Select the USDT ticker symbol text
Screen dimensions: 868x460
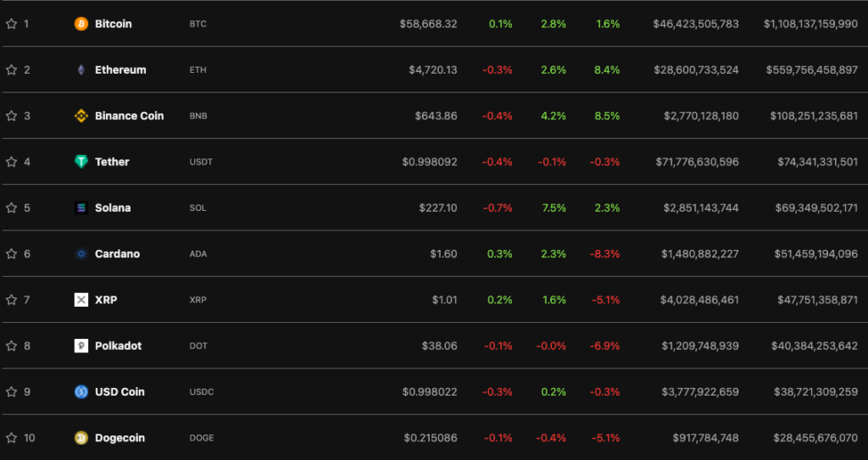coord(201,162)
